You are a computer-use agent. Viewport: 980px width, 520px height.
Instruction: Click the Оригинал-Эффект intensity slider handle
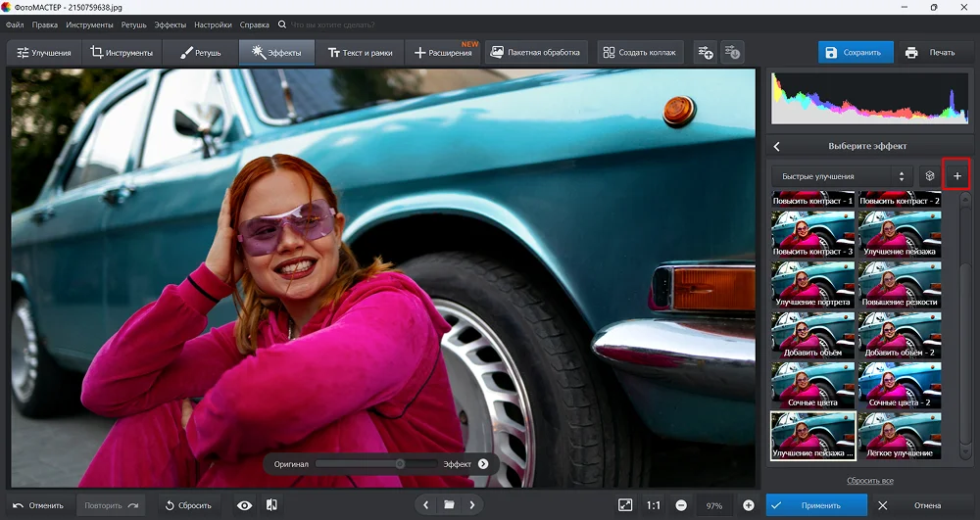pos(400,464)
